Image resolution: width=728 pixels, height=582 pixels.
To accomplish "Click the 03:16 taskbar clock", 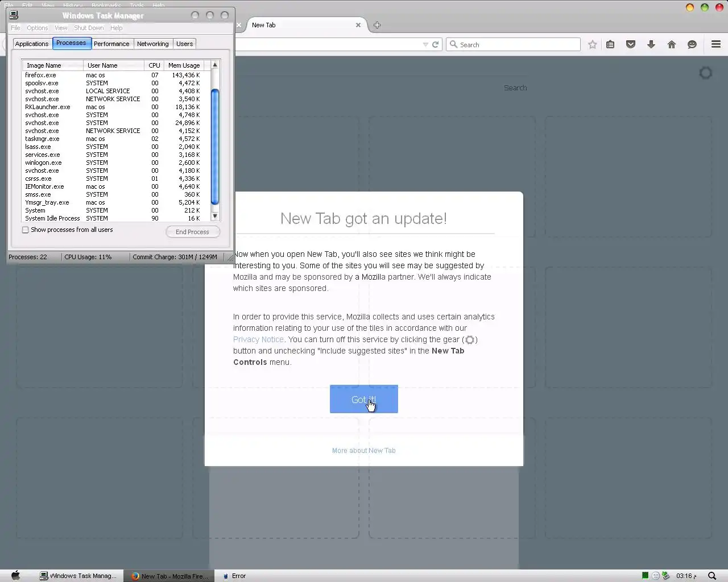I will [x=686, y=576].
